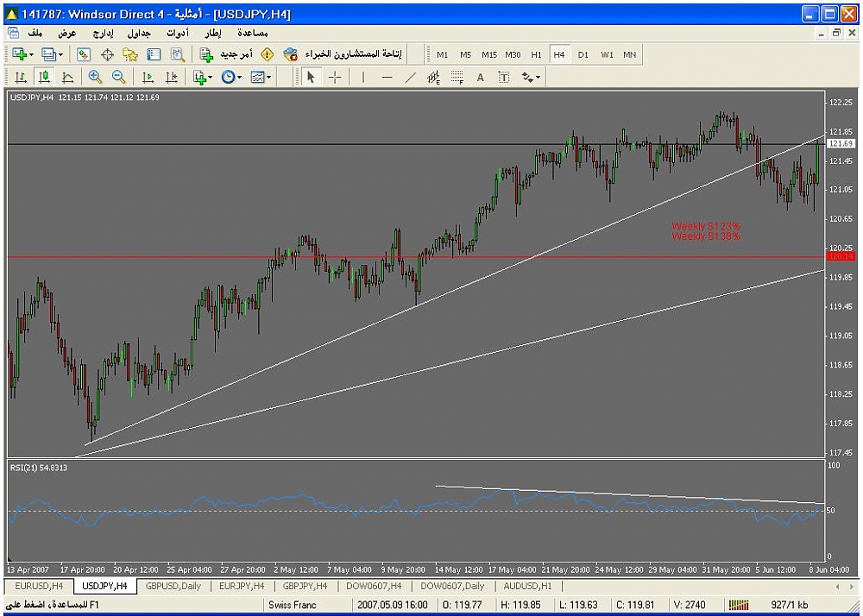
Task: Open the ملف (File) menu
Action: point(35,33)
